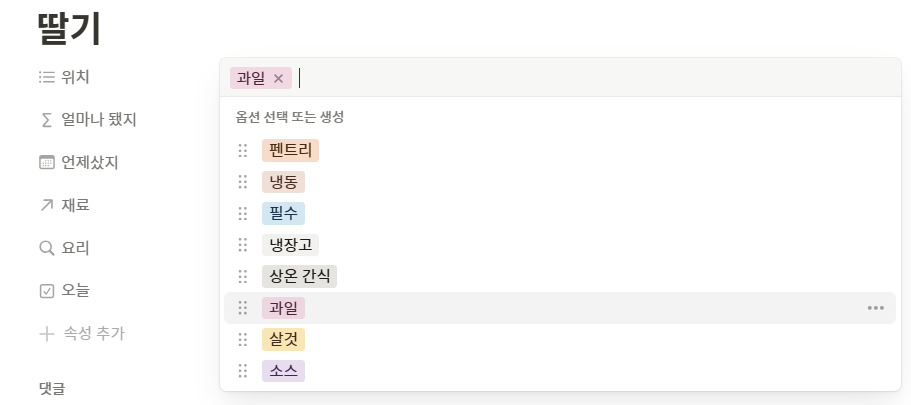The width and height of the screenshot is (911, 405).
Task: Select the orange 펜트리 tag option
Action: coord(290,151)
